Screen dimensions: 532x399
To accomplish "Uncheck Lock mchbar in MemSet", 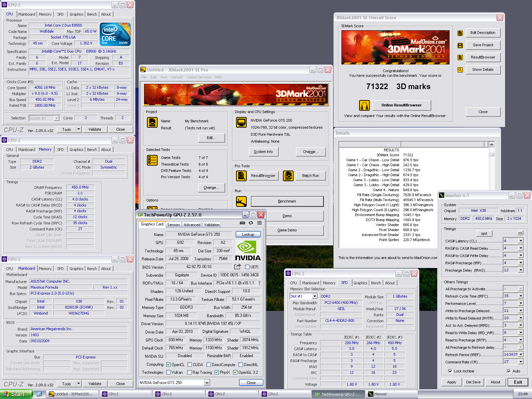I will (x=450, y=371).
